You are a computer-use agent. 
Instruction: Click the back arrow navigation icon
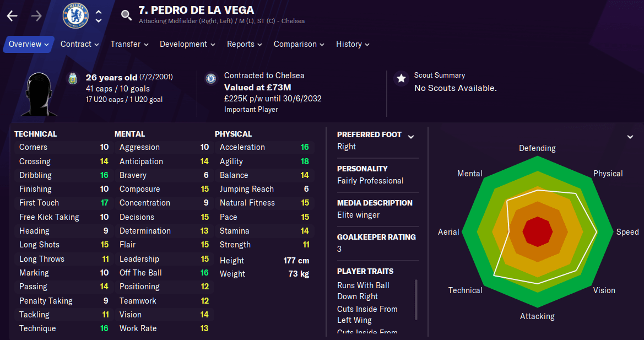click(12, 16)
